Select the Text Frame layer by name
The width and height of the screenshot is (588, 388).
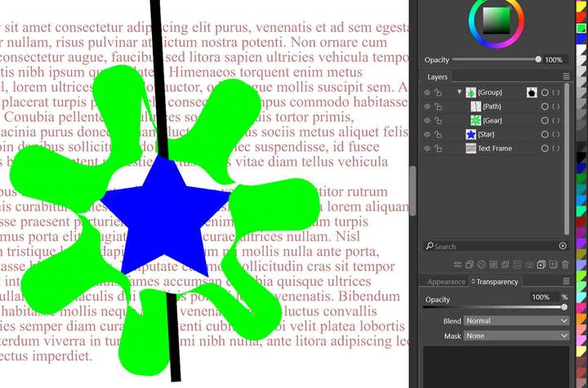tap(496, 148)
